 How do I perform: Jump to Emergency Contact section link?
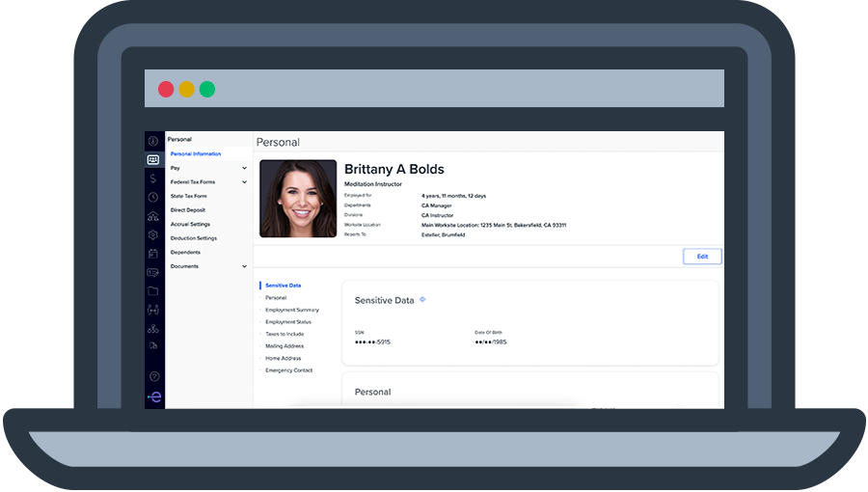pyautogui.click(x=289, y=370)
